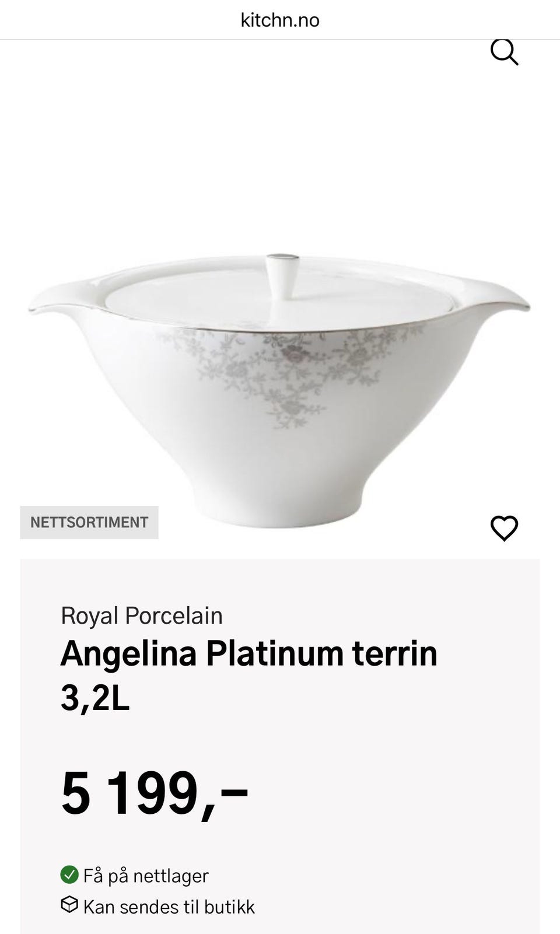Screen dimensions: 560x934
Task: Click Kan sendes til butikk text
Action: tap(169, 907)
